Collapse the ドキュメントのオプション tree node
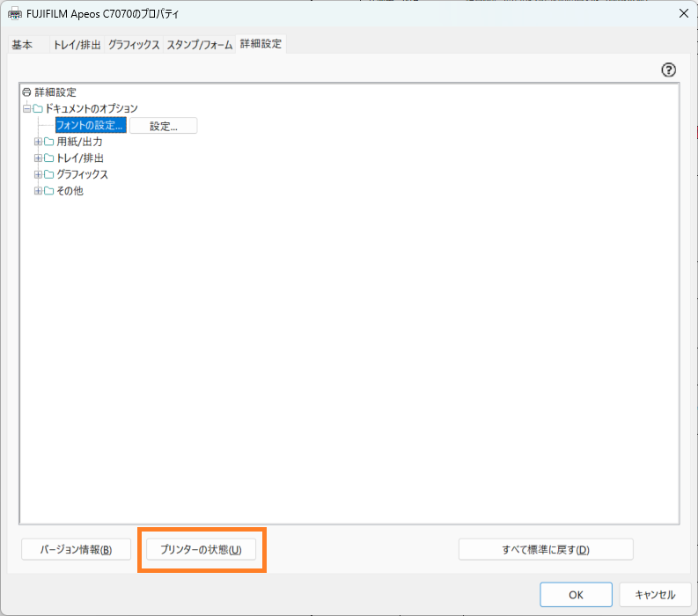Image resolution: width=698 pixels, height=616 pixels. tap(26, 109)
